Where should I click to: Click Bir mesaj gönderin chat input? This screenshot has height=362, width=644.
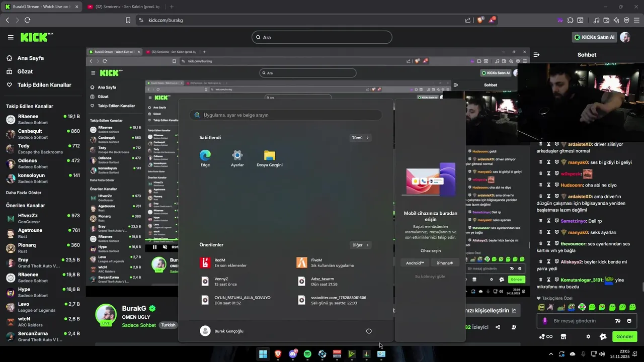tap(575, 321)
